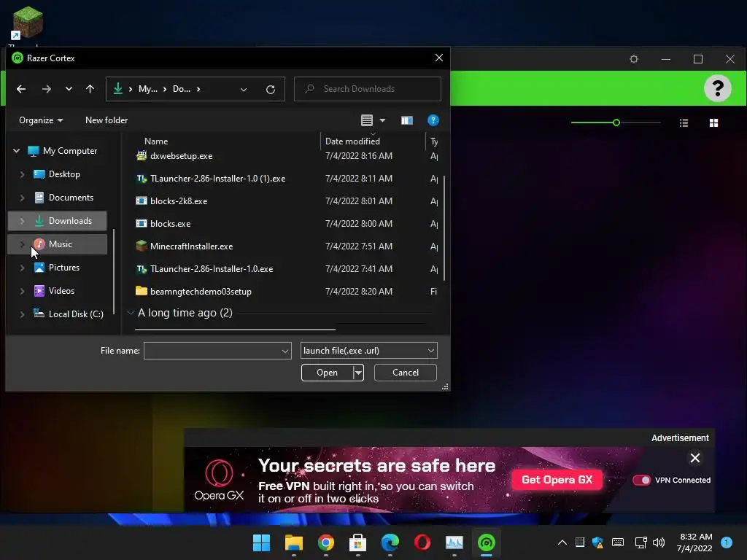Cancel the file dialog
Image resolution: width=747 pixels, height=560 pixels.
click(406, 373)
